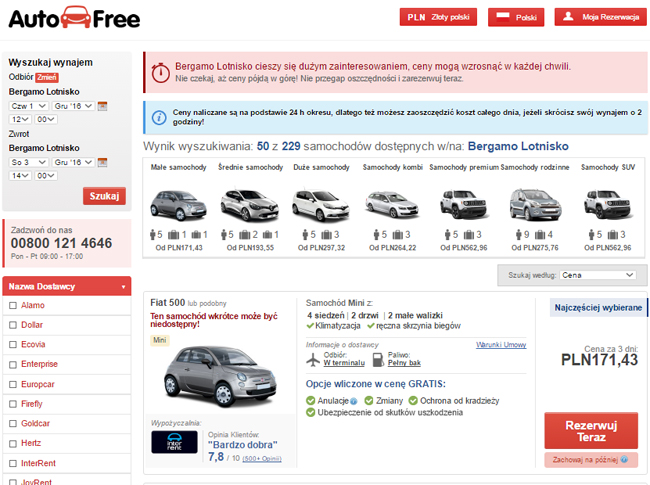Tick the Europcar supplier filter
Screen dimensions: 650x485
pos(13,384)
